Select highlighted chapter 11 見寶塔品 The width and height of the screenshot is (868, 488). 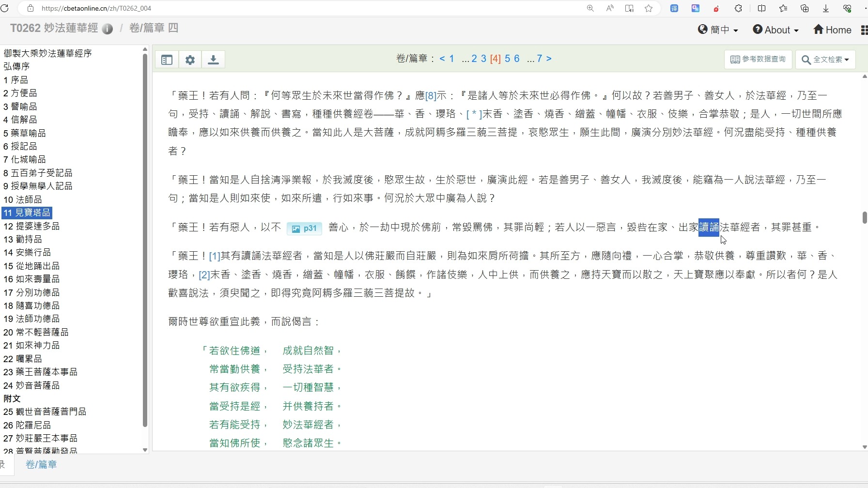tap(27, 213)
